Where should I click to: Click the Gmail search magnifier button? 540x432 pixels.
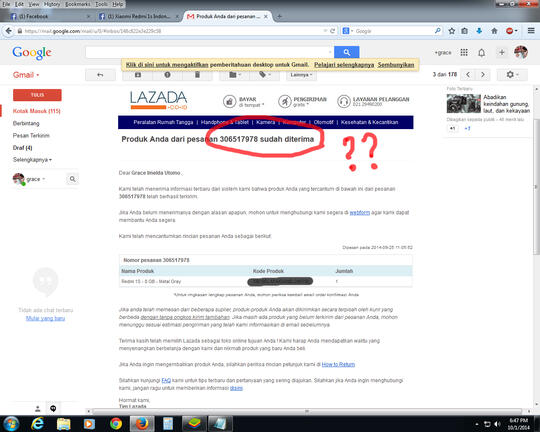click(x=346, y=52)
